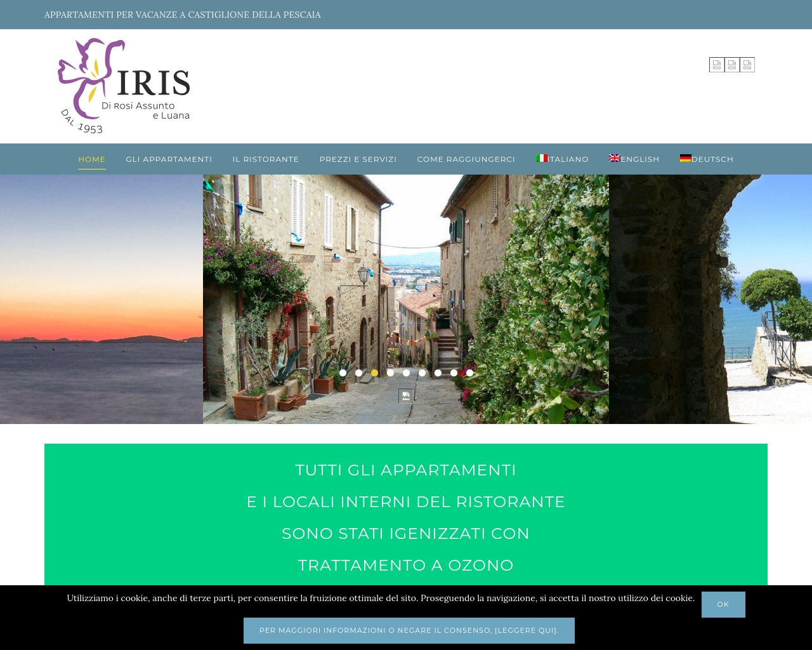Accept cookies with the OK button
This screenshot has height=650, width=812.
tap(723, 604)
